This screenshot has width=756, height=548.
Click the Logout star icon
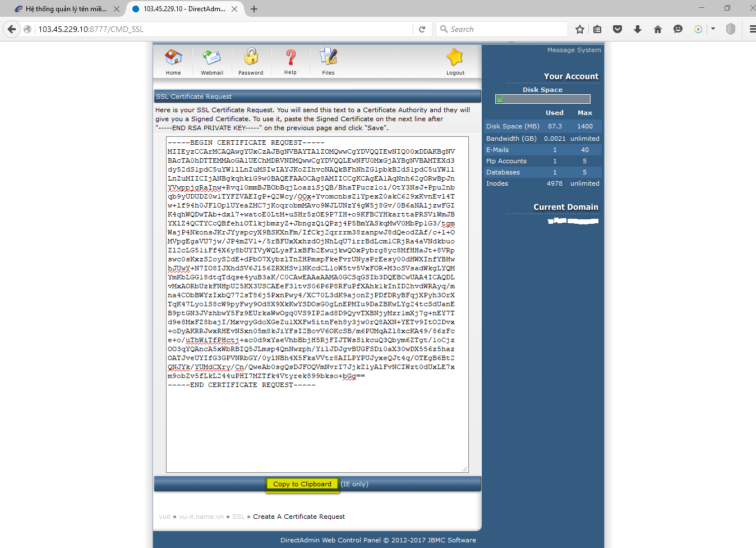click(455, 57)
